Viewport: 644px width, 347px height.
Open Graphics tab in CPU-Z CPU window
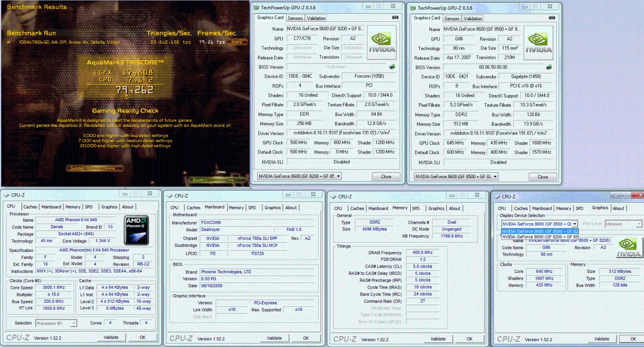109,207
